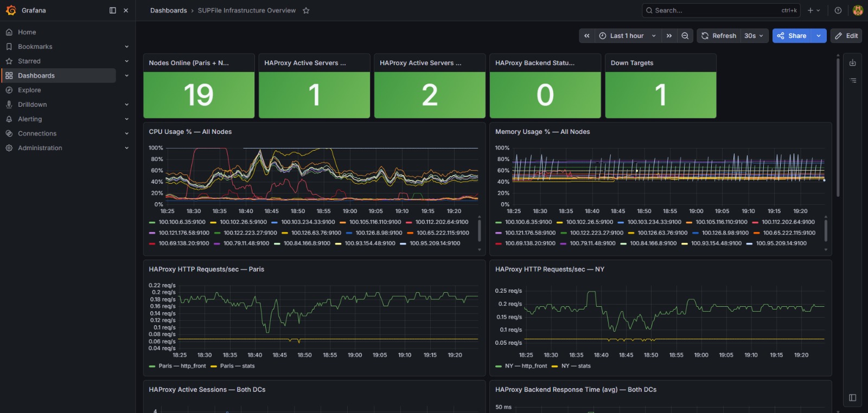Click the Share button
868x413 pixels.
792,36
